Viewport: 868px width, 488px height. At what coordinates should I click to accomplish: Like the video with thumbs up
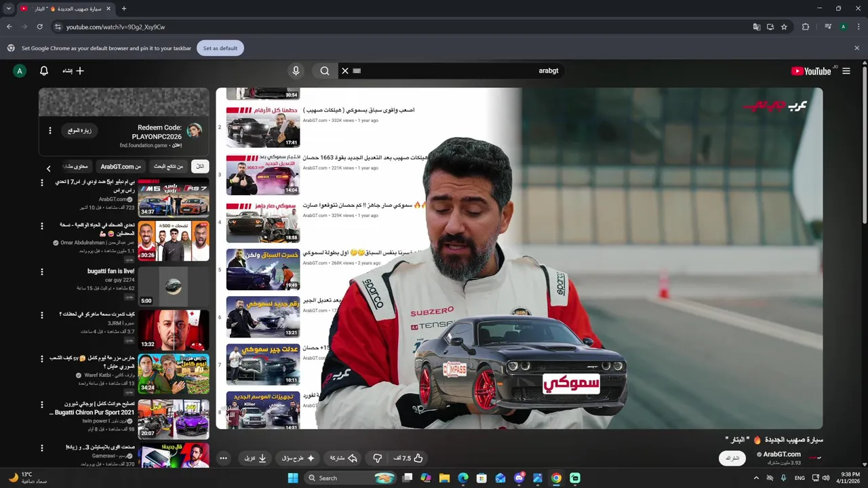pos(408,458)
